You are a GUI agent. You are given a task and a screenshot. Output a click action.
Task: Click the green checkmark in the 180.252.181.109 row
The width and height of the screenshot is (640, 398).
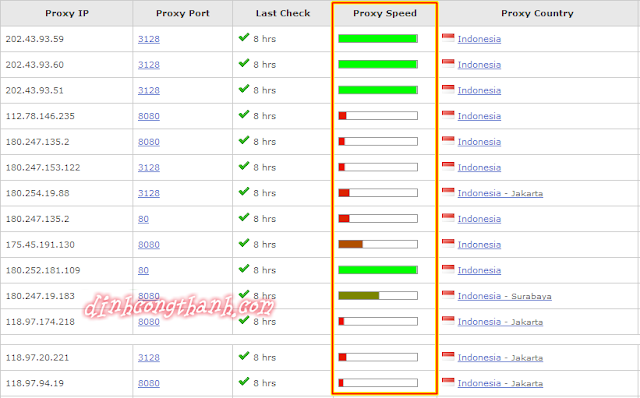[x=244, y=269]
